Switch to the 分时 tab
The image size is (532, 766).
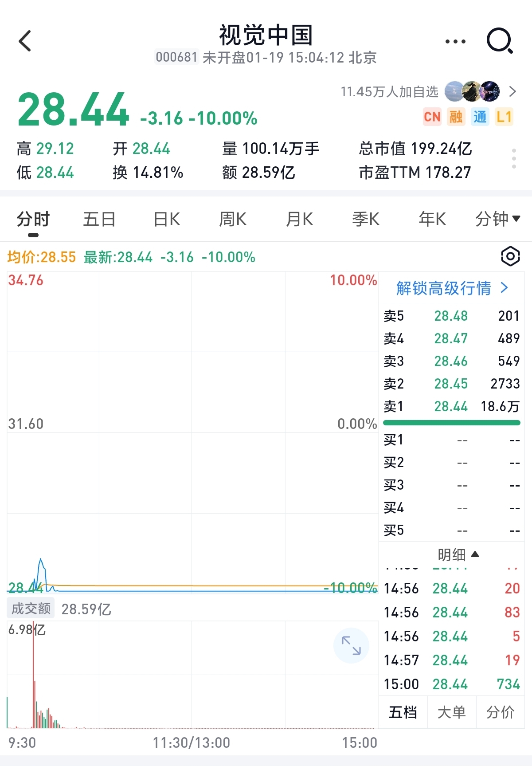pos(33,219)
